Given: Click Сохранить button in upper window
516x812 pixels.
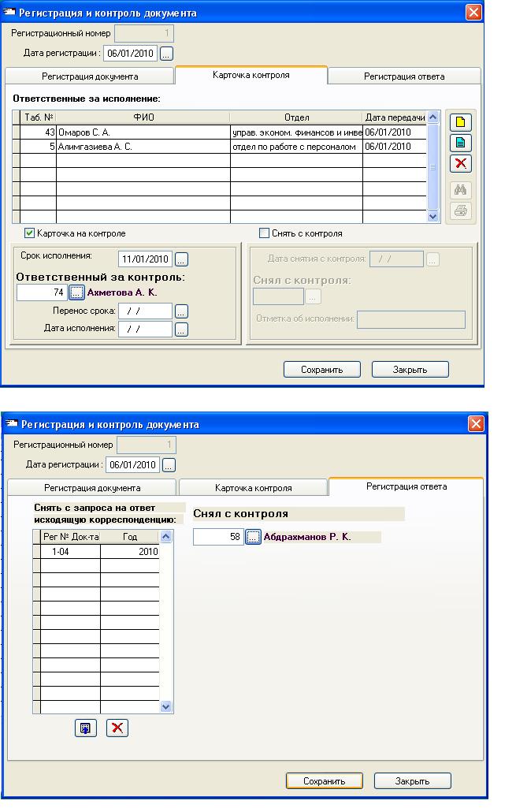Looking at the screenshot, I should pyautogui.click(x=322, y=370).
